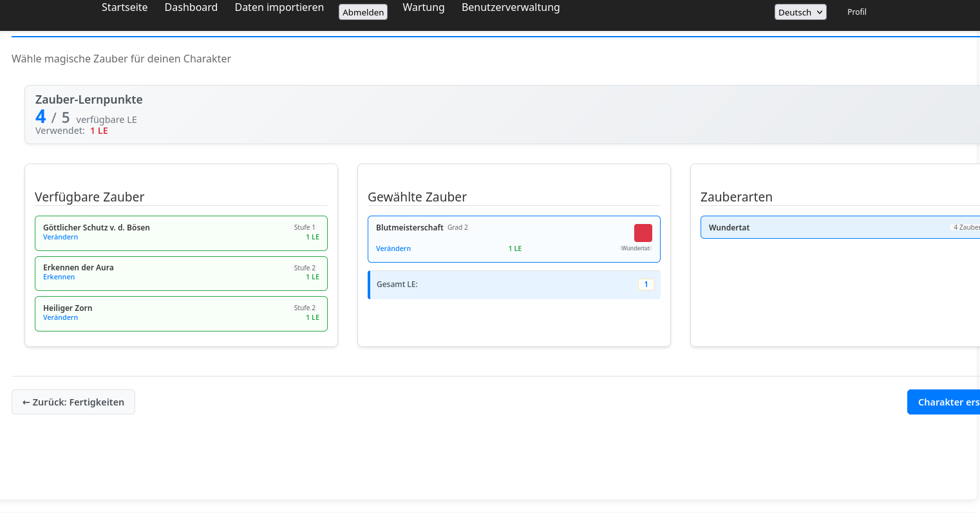980x513 pixels.
Task: Go back to Fertigkeiten step
Action: (73, 402)
